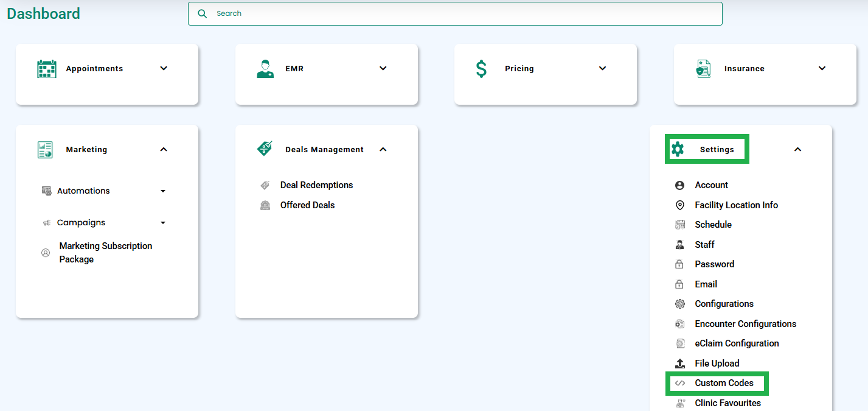The width and height of the screenshot is (868, 411).
Task: Click the dashboard Search input field
Action: tap(455, 13)
